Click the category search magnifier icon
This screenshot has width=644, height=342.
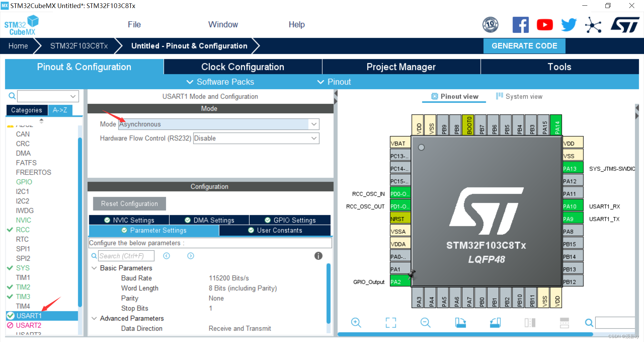(12, 96)
